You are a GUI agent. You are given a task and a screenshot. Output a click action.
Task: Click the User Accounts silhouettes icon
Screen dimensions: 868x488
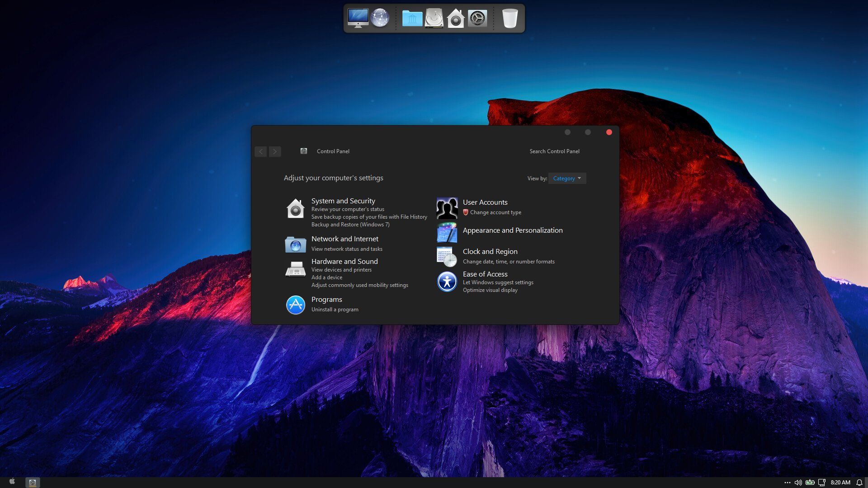click(447, 208)
